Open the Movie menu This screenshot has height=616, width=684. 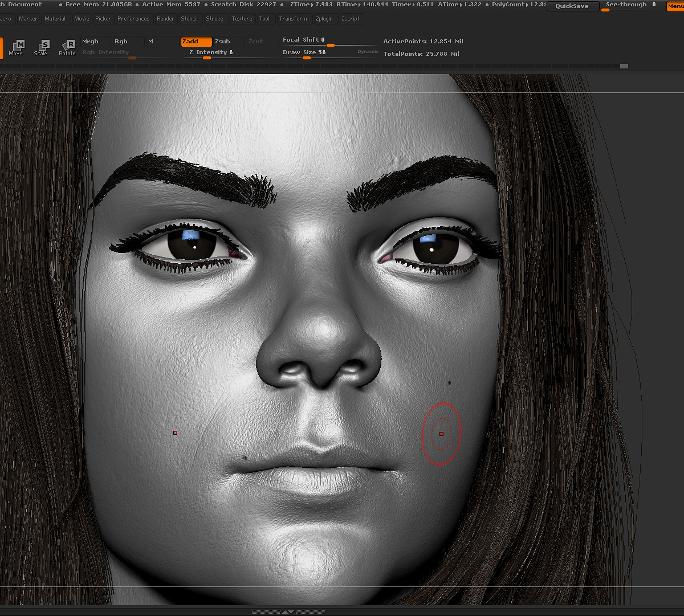pyautogui.click(x=82, y=19)
